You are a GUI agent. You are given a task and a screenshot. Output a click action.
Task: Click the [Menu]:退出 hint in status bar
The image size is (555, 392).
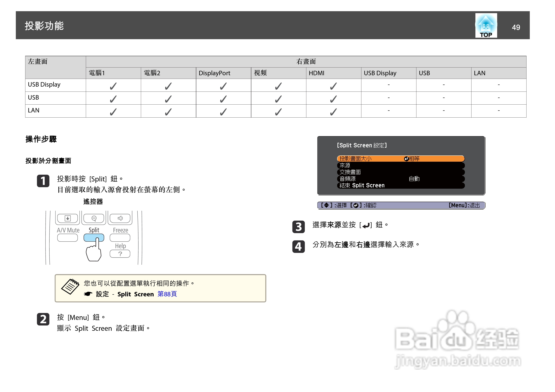tap(464, 205)
